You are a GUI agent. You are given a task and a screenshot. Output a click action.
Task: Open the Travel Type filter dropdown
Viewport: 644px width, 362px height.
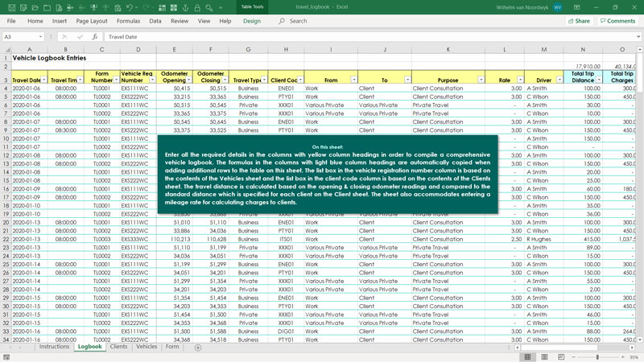pos(264,80)
